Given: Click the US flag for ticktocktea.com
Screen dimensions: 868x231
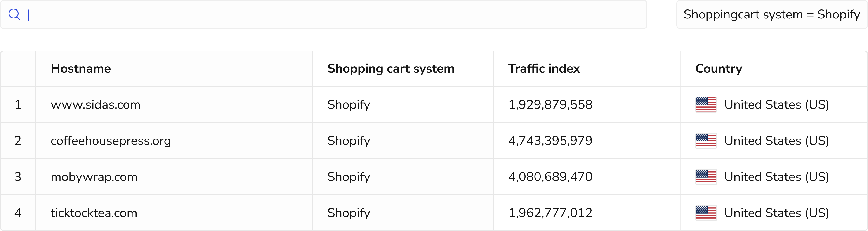Looking at the screenshot, I should pyautogui.click(x=706, y=213).
